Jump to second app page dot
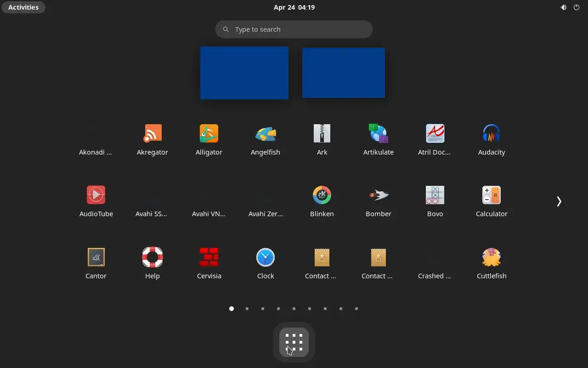 pyautogui.click(x=247, y=309)
